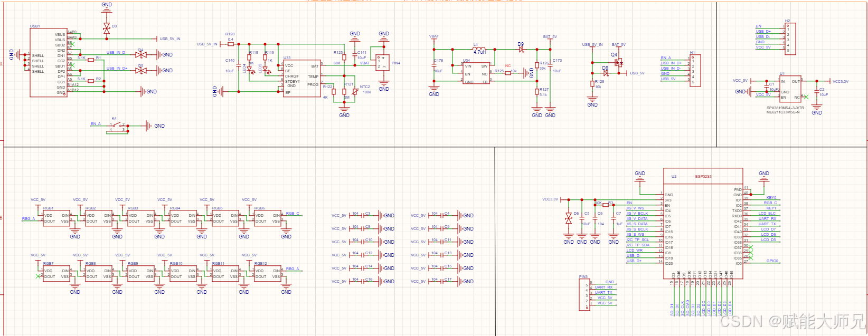
Task: Select the L4 4.7uH inductor
Action: click(479, 49)
